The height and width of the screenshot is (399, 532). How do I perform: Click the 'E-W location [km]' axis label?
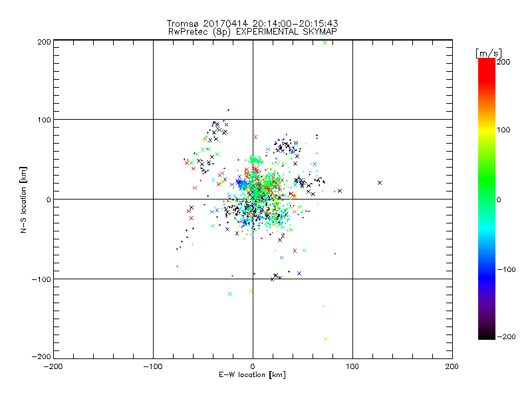pos(252,375)
